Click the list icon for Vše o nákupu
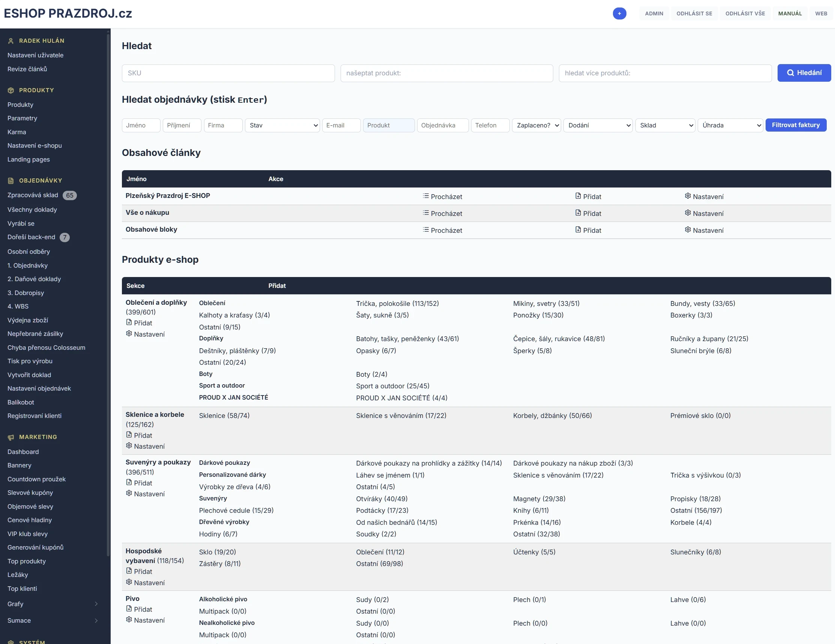 (x=425, y=213)
